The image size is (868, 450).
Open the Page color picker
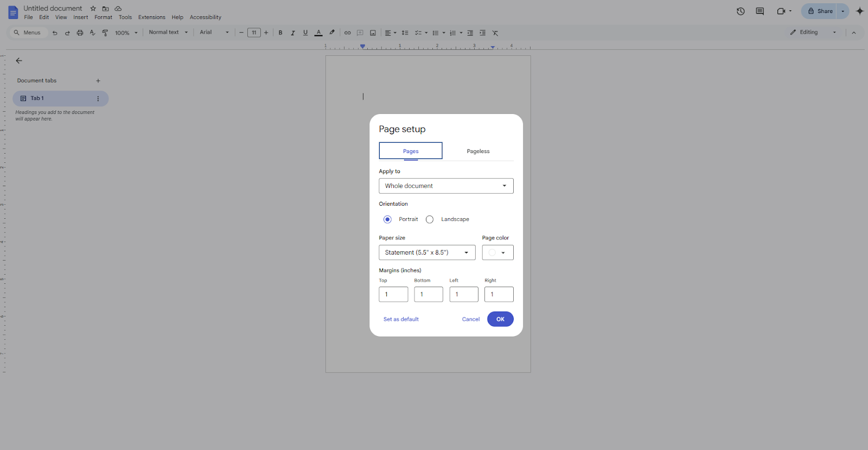coord(497,252)
